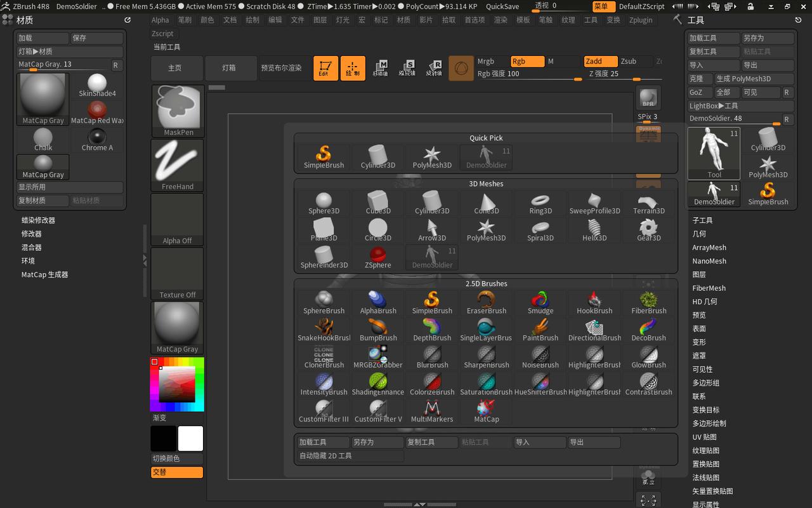Viewport: 812px width, 508px height.
Task: Select the AlphaBrush tool
Action: point(378,304)
